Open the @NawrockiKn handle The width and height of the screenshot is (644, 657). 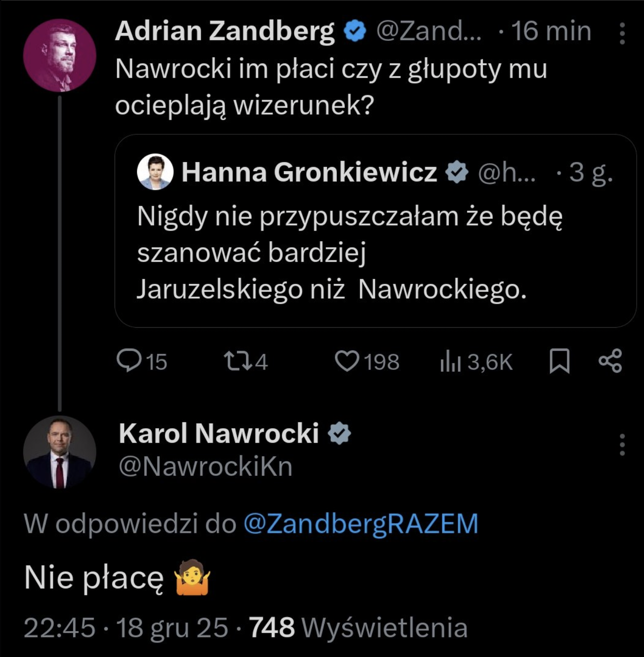click(x=205, y=467)
